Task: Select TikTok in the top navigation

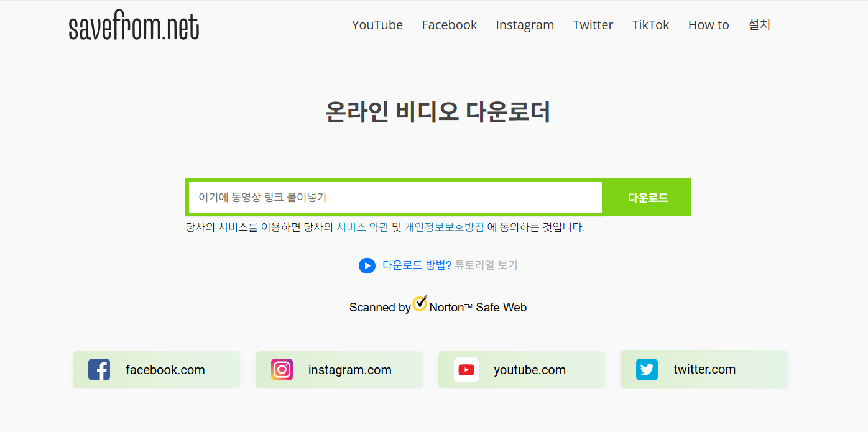Action: click(x=650, y=25)
